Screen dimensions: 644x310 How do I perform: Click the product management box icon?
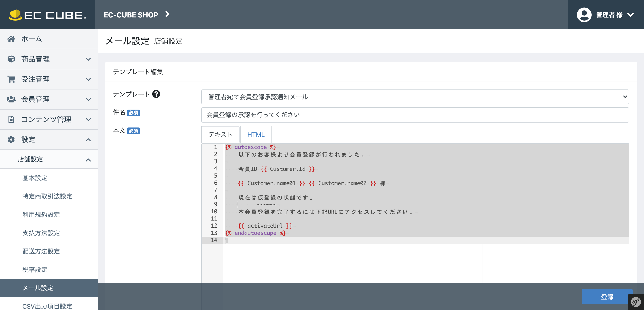pyautogui.click(x=11, y=59)
